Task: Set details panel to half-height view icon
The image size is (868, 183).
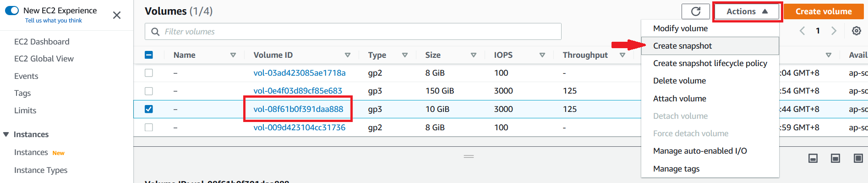Action: [x=835, y=158]
